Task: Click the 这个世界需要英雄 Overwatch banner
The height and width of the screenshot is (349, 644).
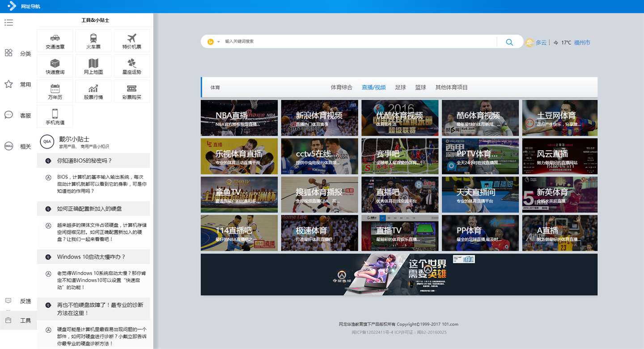Action: (399, 275)
